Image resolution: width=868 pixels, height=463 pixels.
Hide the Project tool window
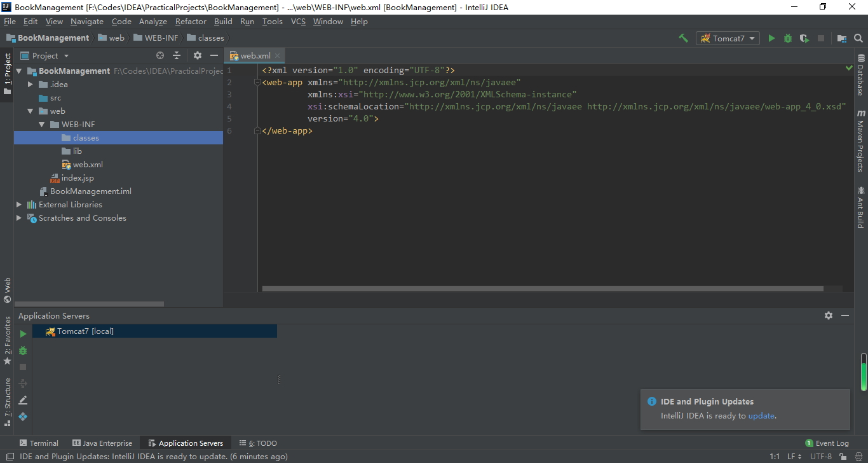(214, 55)
